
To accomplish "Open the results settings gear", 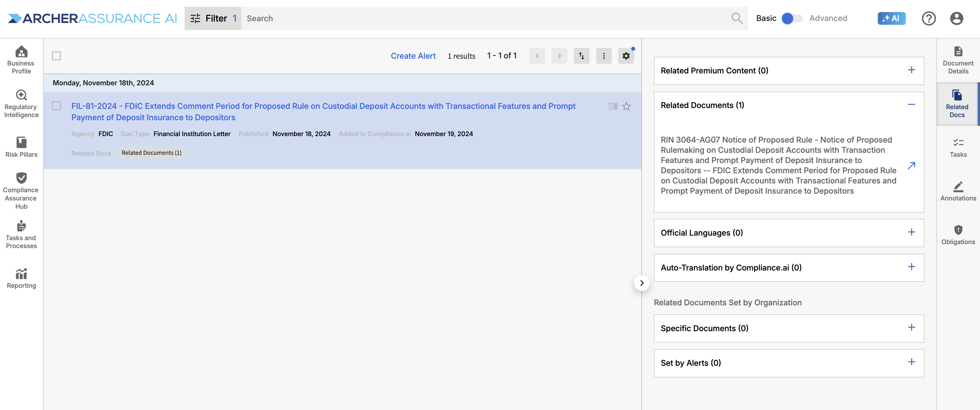I will pyautogui.click(x=626, y=56).
